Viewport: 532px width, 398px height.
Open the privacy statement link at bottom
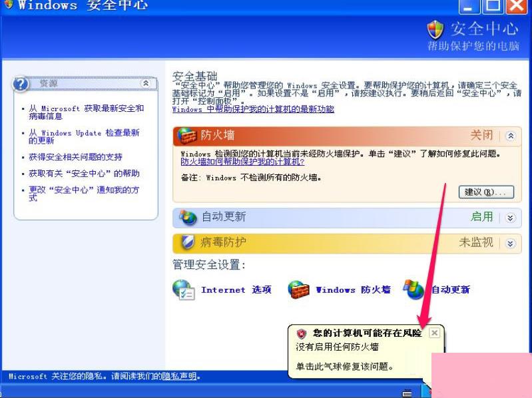180,376
